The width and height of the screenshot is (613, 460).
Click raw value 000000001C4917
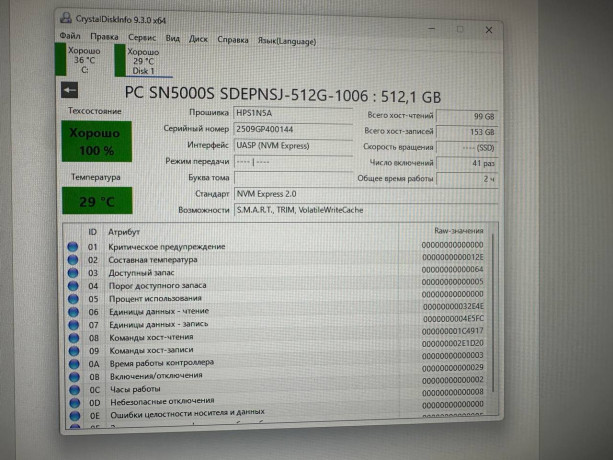[453, 331]
